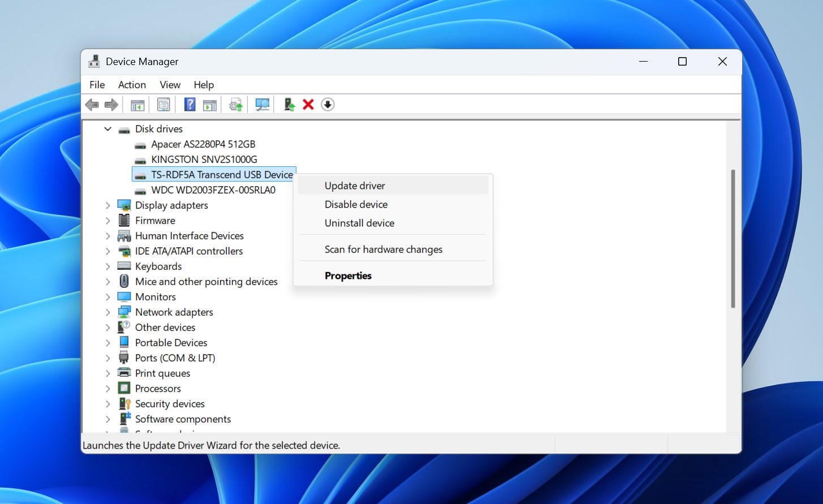
Task: Click the IDE ATA/ATAPI controllers label
Action: pyautogui.click(x=189, y=251)
